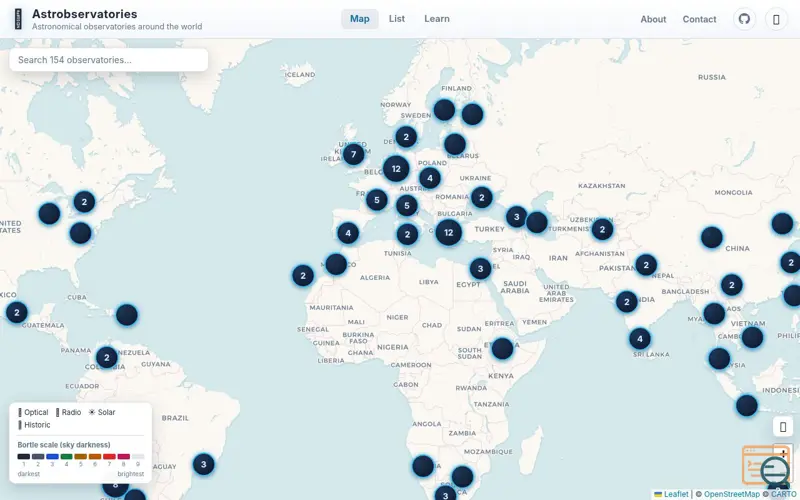This screenshot has height=500, width=800.
Task: Open the 2 cluster over Denmark
Action: pyautogui.click(x=406, y=137)
